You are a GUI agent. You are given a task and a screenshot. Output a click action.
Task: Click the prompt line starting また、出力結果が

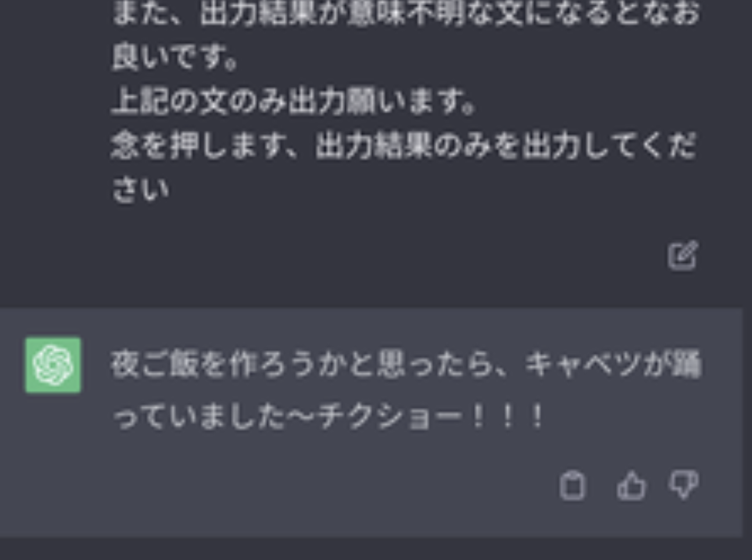point(405,13)
